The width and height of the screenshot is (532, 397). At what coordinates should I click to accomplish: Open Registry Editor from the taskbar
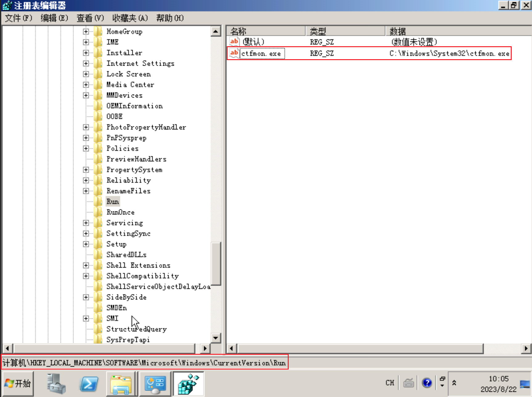tap(188, 383)
